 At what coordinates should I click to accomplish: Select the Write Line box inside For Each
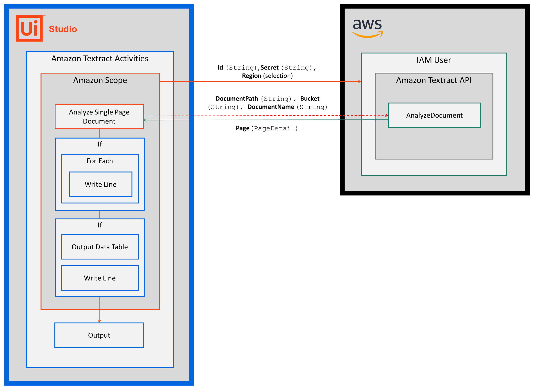pos(101,184)
